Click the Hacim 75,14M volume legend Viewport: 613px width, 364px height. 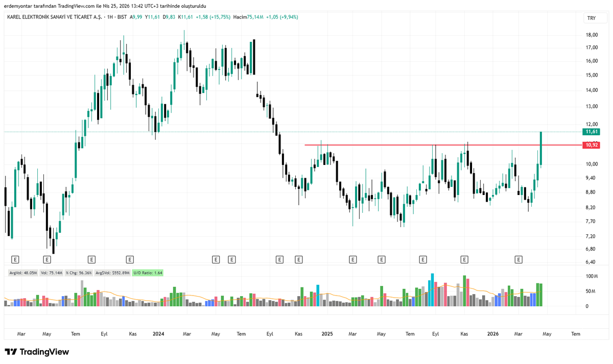coord(247,17)
